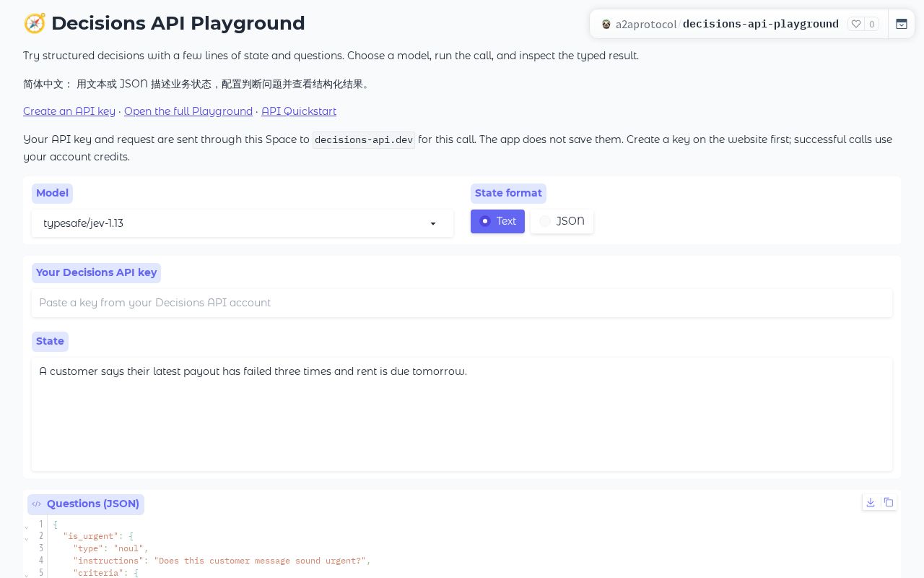Screen dimensions: 924x578
Task: Click the "type": "noul" code line
Action: tap(110, 548)
